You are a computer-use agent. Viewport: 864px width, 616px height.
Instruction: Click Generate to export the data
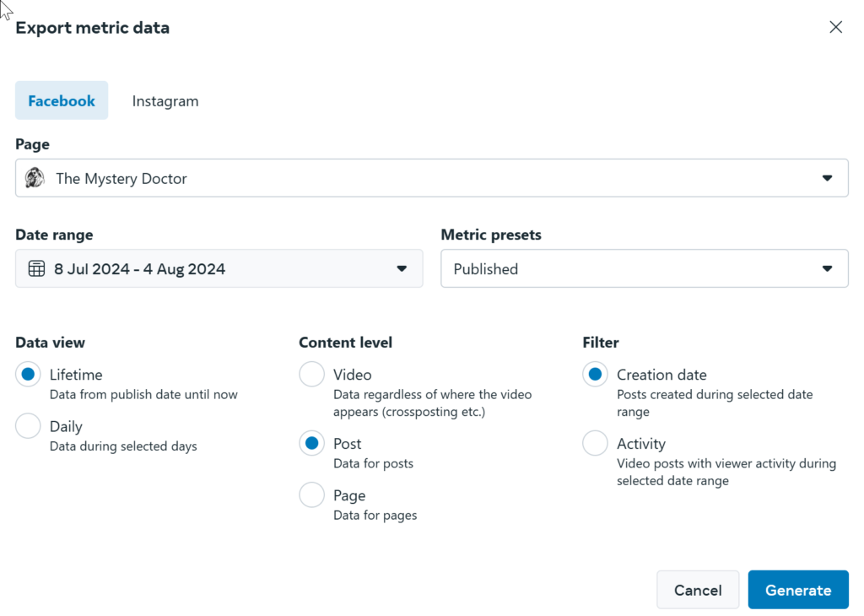(797, 590)
